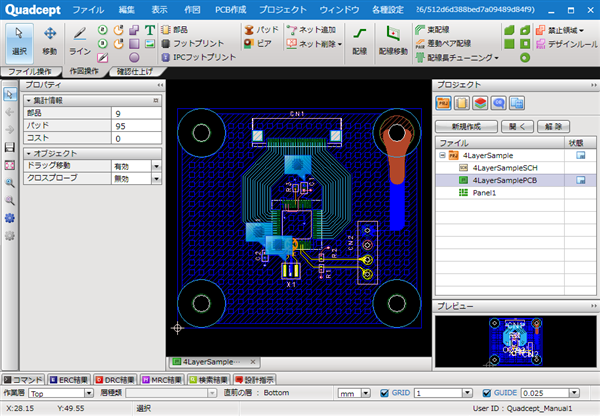600x416 pixels.
Task: Open the ファイル menu
Action: coord(88,10)
